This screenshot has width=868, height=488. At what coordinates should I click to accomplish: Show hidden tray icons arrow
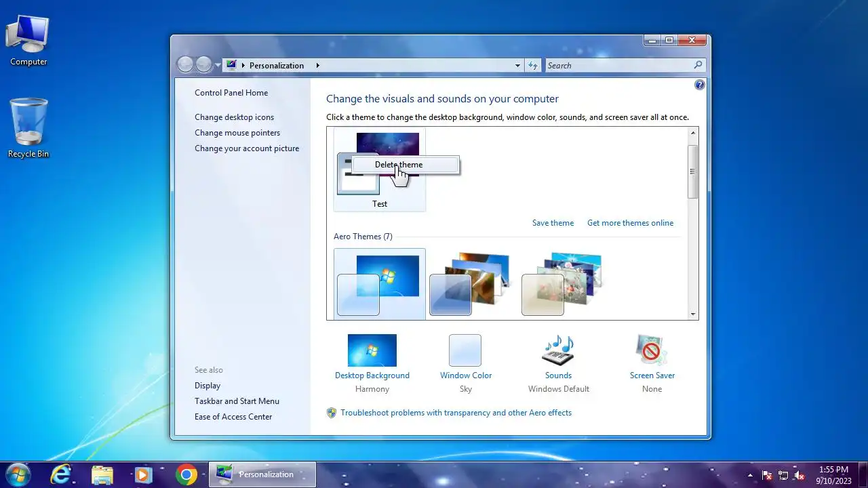click(x=750, y=475)
